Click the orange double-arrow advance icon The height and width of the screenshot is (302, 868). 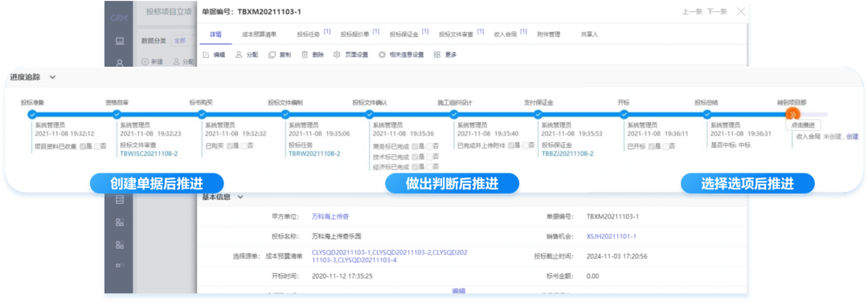792,114
